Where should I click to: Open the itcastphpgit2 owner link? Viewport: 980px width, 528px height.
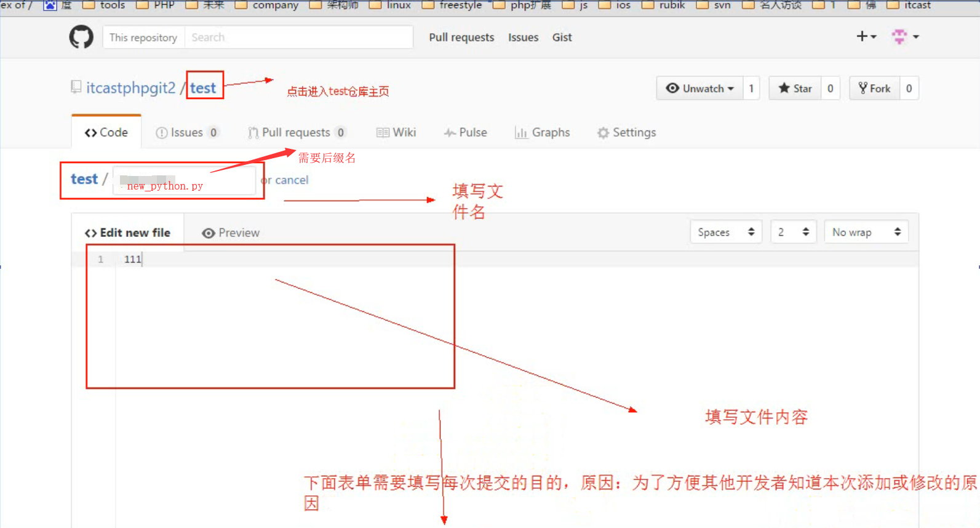coord(131,88)
